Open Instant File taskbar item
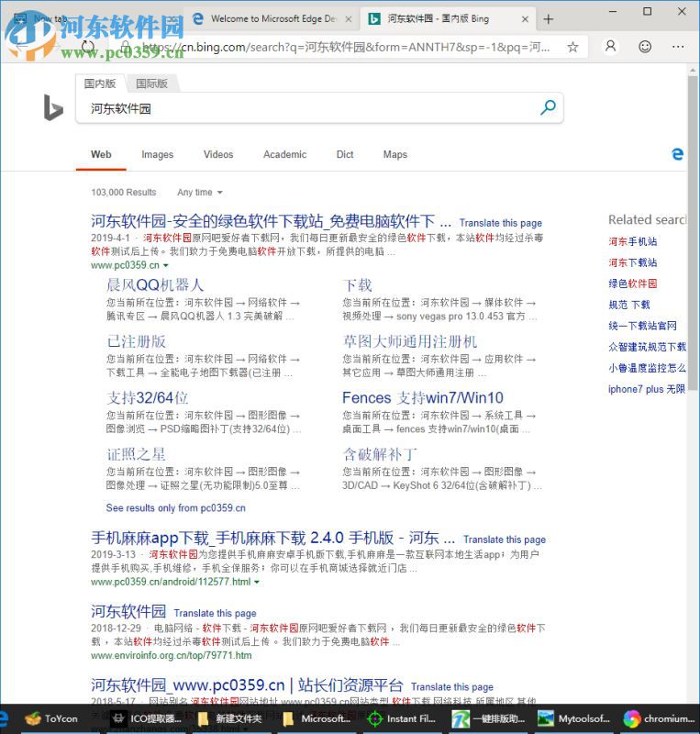Viewport: 700px width, 734px height. click(402, 718)
